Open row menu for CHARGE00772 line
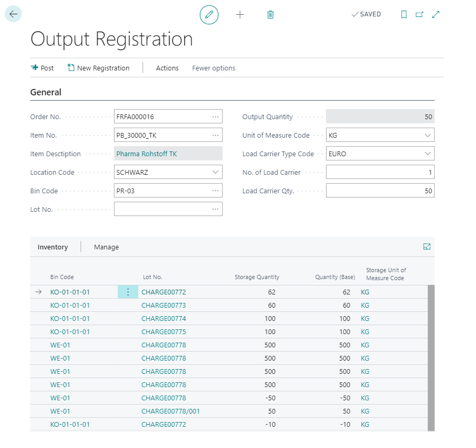This screenshot has height=448, width=476. coord(128,292)
